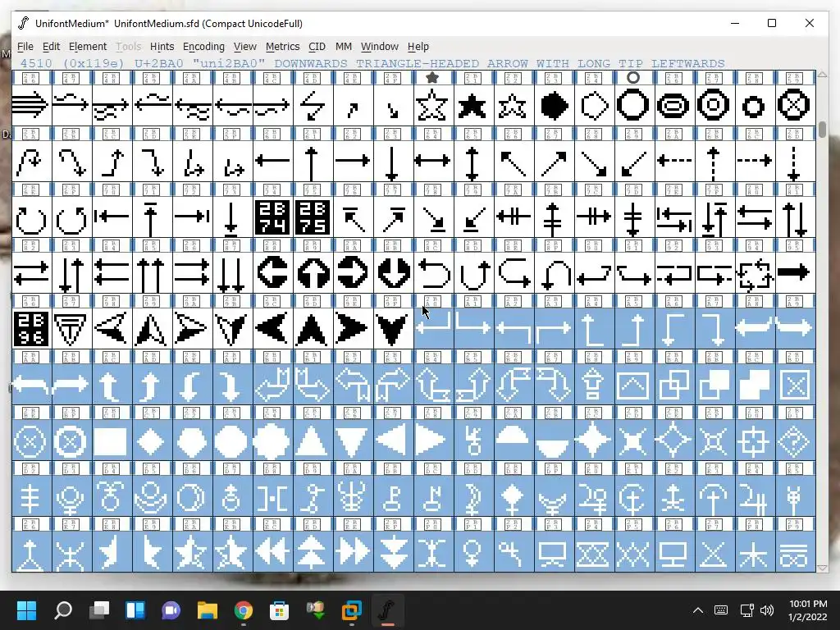Open the Element menu

click(87, 47)
